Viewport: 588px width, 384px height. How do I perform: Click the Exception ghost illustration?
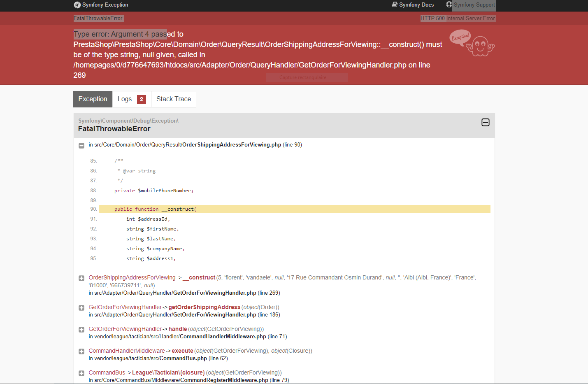[472, 43]
